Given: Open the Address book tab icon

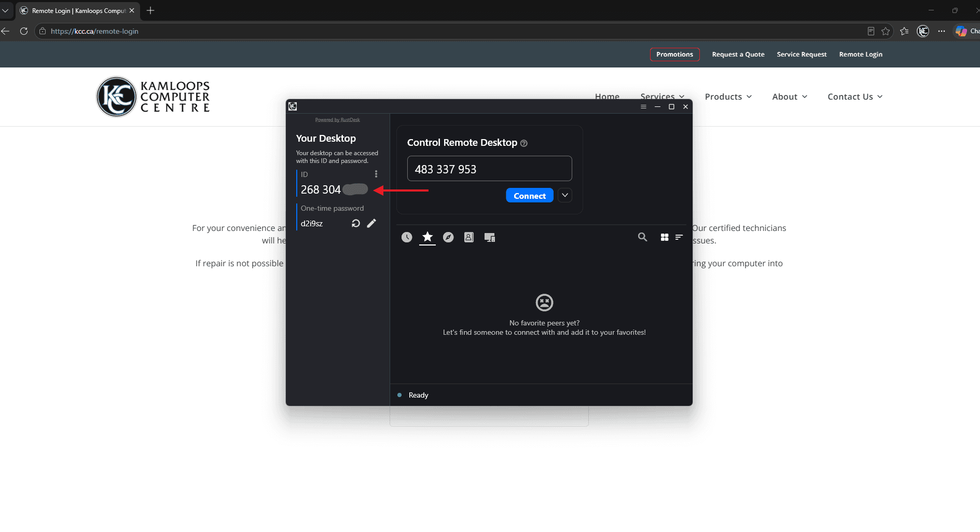Looking at the screenshot, I should coord(469,237).
